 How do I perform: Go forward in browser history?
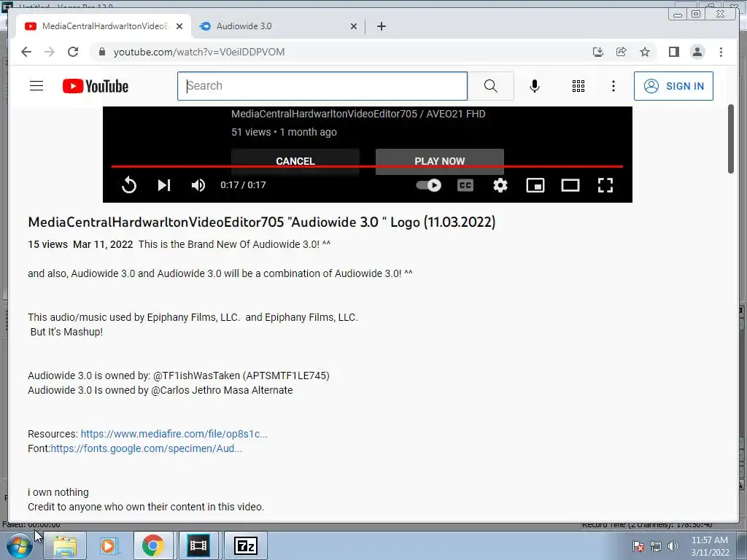[50, 52]
